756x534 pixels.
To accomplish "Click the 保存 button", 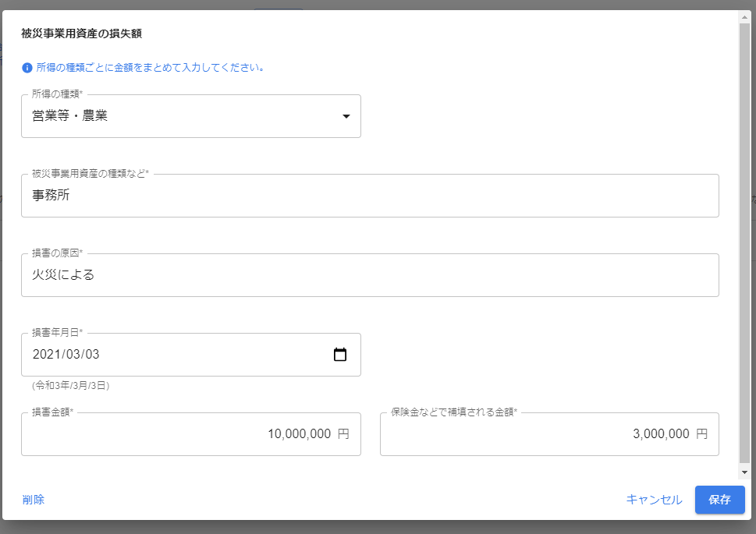I will click(720, 500).
